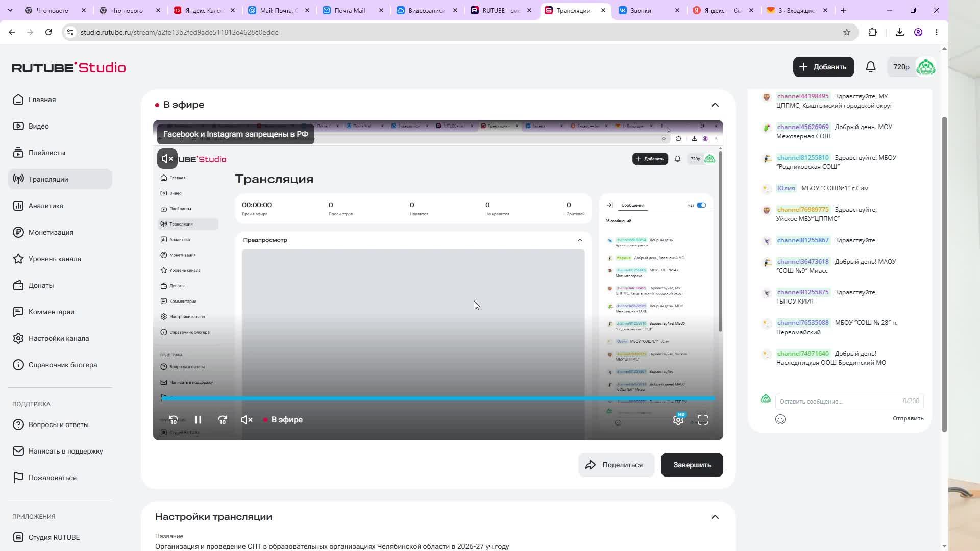Image resolution: width=980 pixels, height=551 pixels.
Task: Click the Поделиться button
Action: click(x=616, y=465)
